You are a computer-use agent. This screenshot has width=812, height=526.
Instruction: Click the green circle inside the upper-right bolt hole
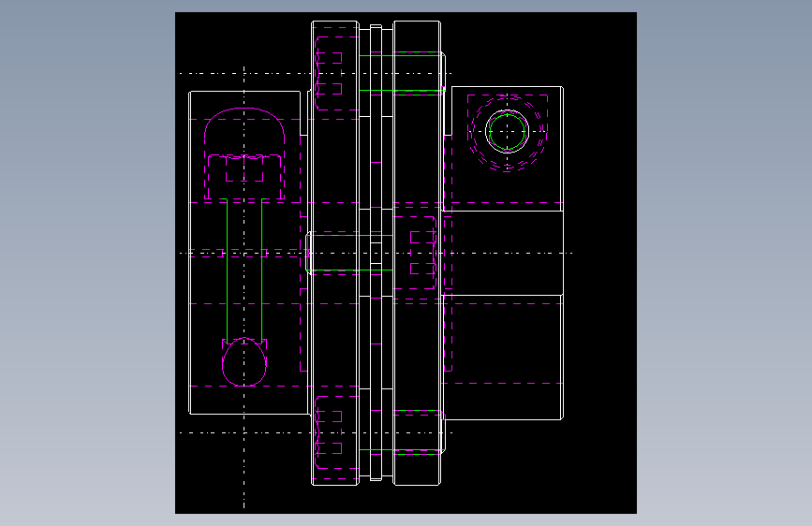tap(507, 132)
